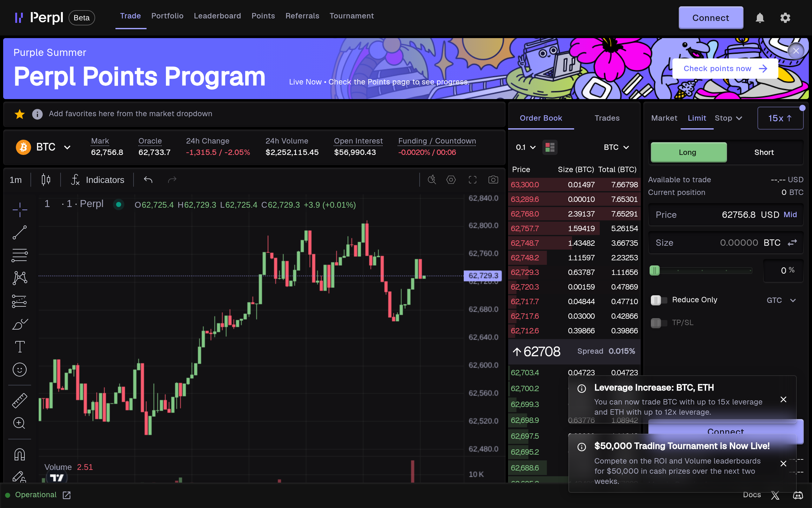Open settings gear icon
This screenshot has height=508, width=812.
785,18
